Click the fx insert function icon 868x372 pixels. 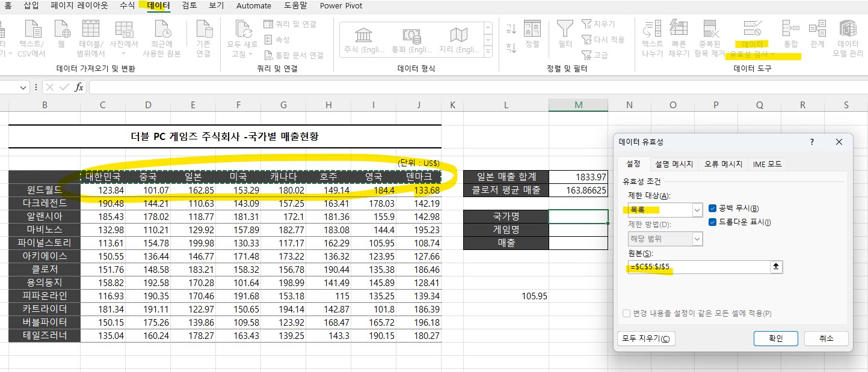pyautogui.click(x=79, y=87)
